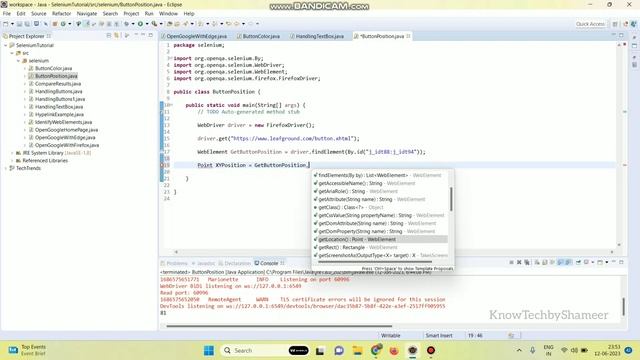Open dropdown next to External Tools icon

coord(161,24)
